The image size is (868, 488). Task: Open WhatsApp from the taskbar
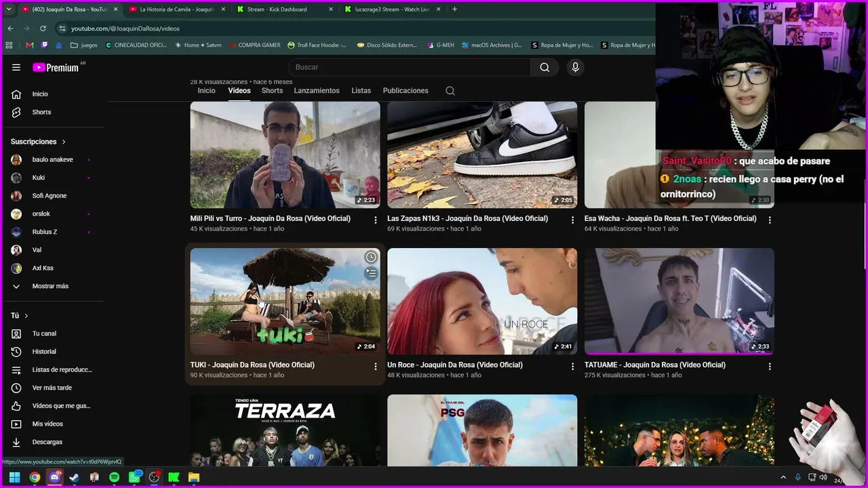[134, 477]
